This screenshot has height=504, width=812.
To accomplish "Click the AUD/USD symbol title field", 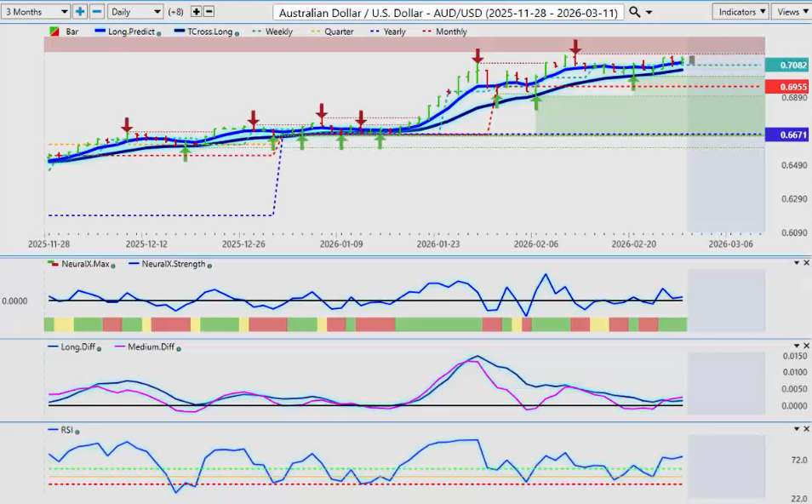I will 449,12.
